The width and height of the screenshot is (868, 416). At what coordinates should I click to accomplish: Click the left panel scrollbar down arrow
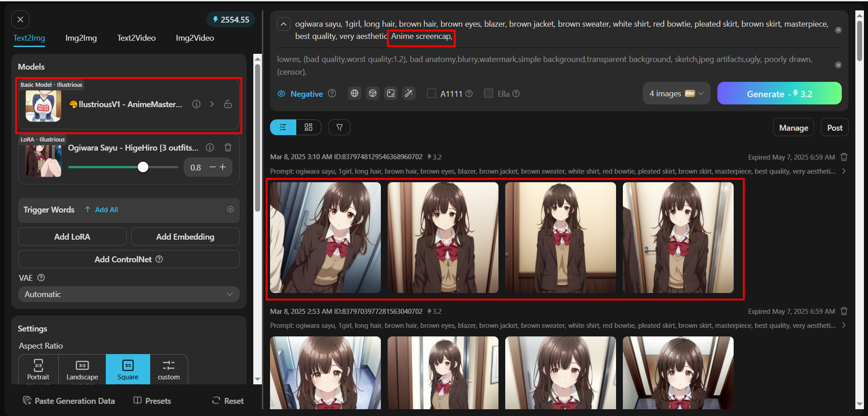click(257, 379)
